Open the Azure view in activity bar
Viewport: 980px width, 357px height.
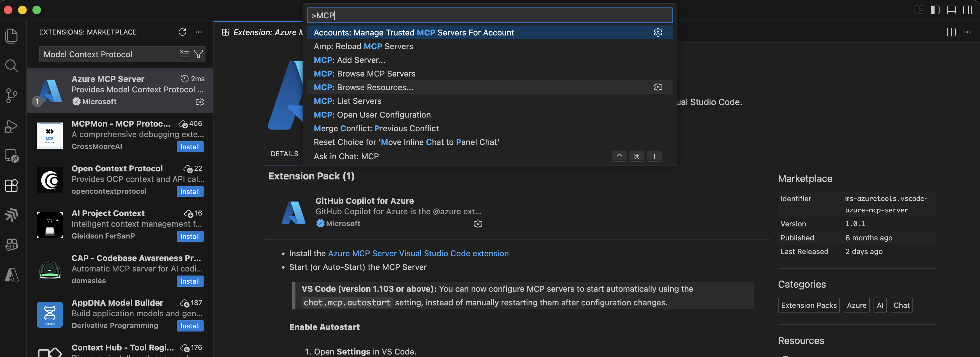click(12, 275)
